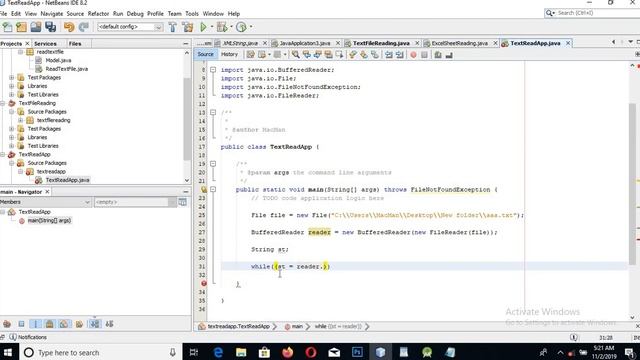Screen dimensions: 640x360
Task: Switch to the ExcelSheetReading.java tab
Action: 459,43
